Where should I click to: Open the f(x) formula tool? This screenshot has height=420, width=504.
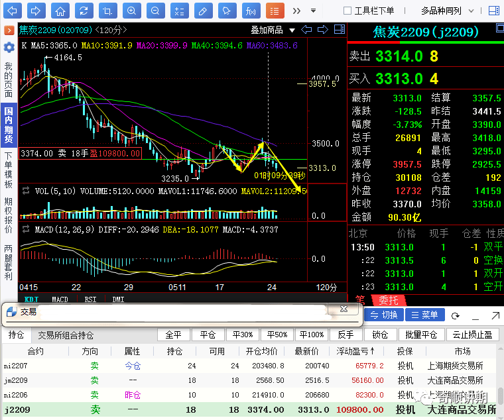pyautogui.click(x=251, y=11)
